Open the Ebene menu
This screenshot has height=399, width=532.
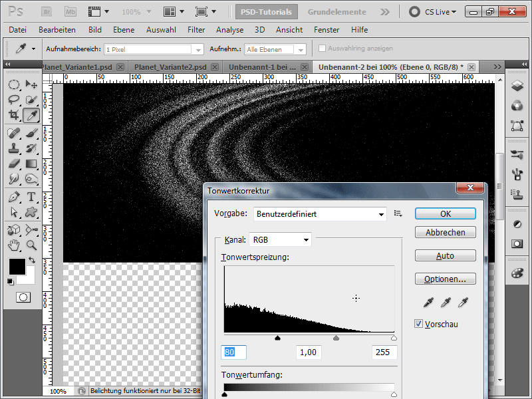click(124, 30)
